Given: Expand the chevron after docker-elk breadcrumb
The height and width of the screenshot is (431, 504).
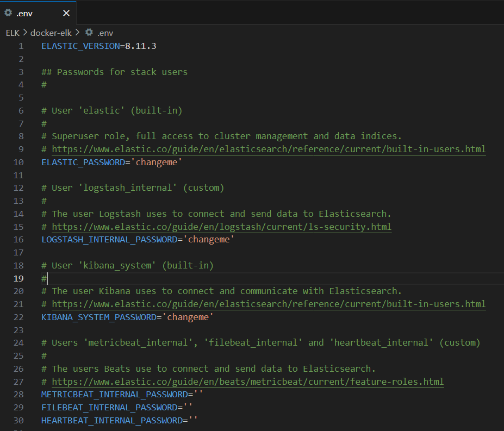Looking at the screenshot, I should 77,33.
